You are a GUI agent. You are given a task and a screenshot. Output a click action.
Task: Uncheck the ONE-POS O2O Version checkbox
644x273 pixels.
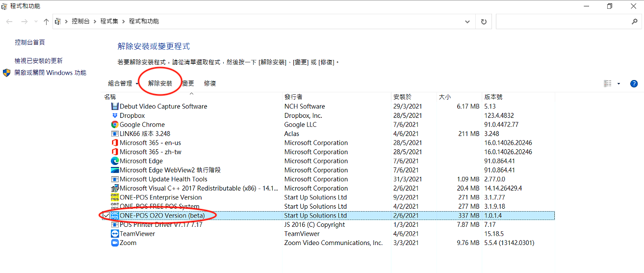106,216
